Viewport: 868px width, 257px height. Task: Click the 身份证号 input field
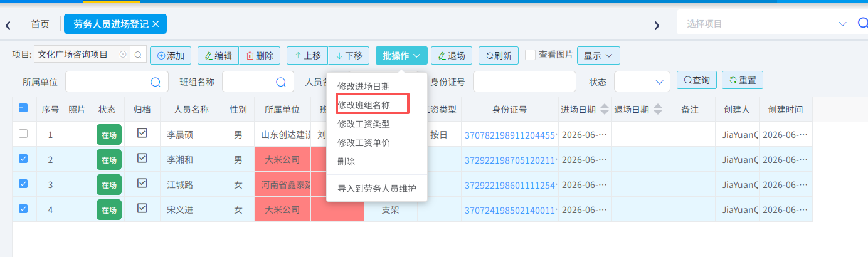pos(524,81)
